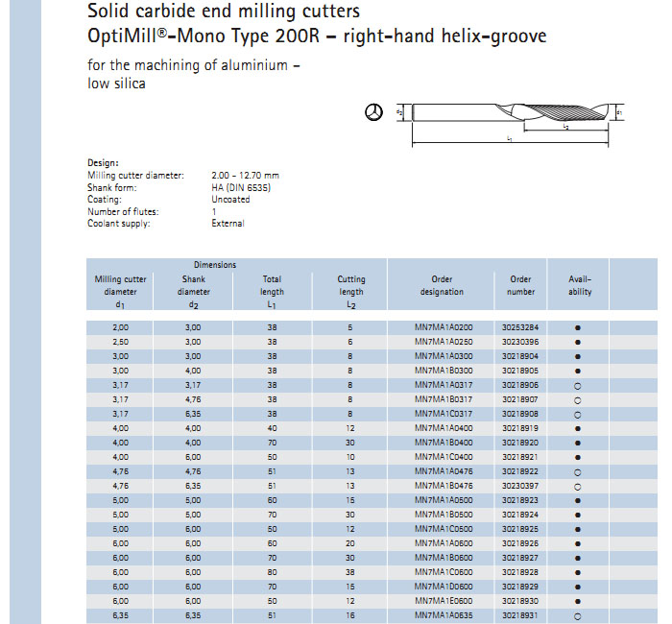The image size is (672, 624).
Task: Select order designation MN7MA1C0600
Action: click(442, 572)
